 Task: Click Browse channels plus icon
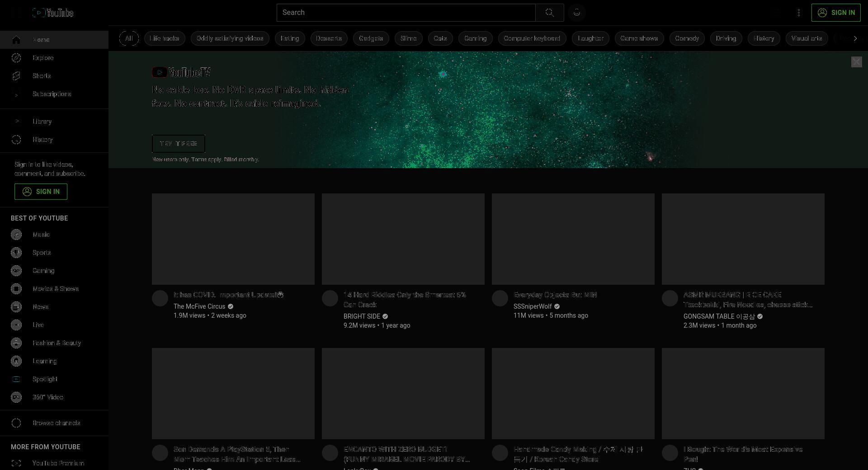pos(16,423)
